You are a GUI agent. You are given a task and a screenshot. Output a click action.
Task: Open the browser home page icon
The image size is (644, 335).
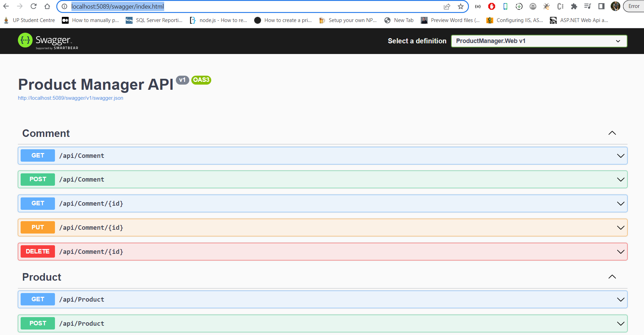tap(47, 6)
